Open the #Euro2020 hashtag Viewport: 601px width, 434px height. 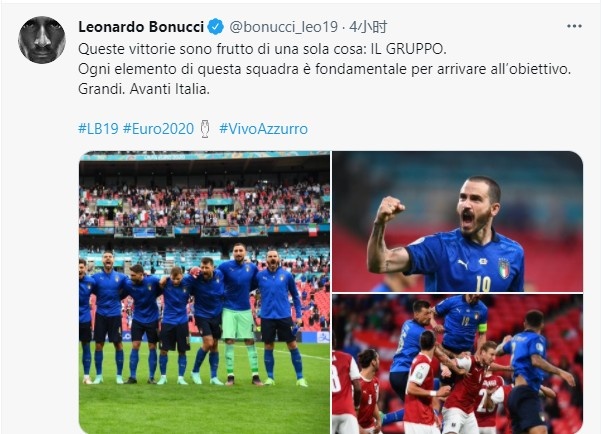[158, 129]
